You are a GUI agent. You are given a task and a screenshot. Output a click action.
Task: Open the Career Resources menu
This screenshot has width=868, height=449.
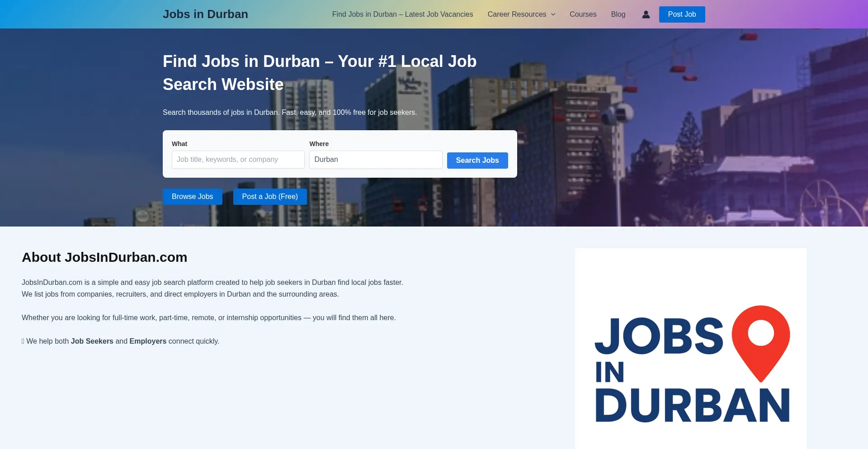tap(517, 14)
